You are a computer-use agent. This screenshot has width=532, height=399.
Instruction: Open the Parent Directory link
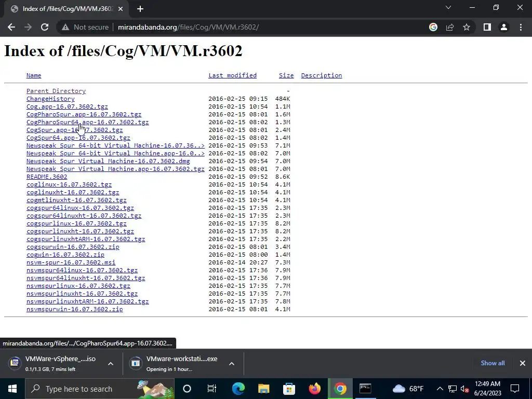pos(56,91)
